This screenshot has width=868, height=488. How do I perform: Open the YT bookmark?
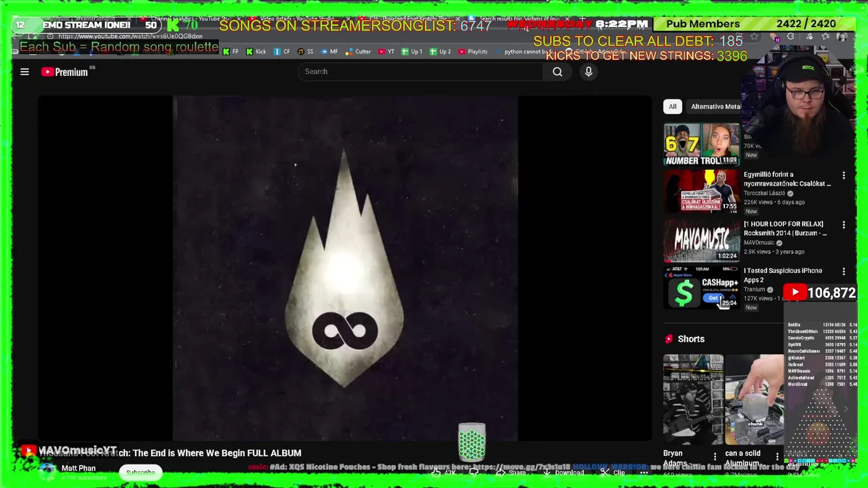tap(386, 52)
